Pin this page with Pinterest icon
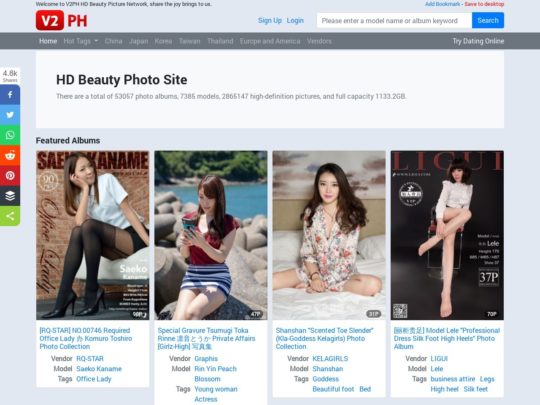This screenshot has height=405, width=540. click(10, 176)
